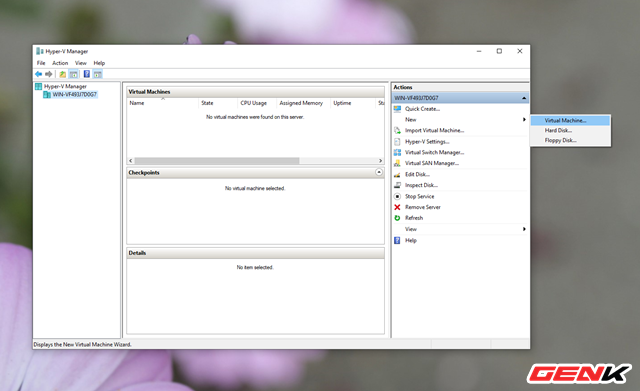Click Refresh action label

[x=414, y=218]
